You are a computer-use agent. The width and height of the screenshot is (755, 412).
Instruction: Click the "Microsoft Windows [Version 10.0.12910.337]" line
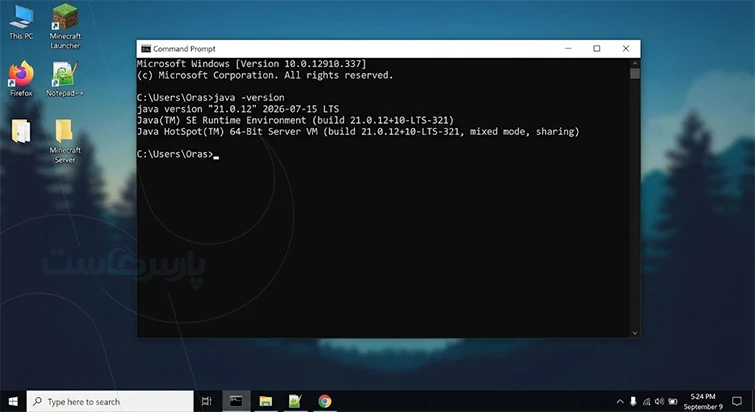point(251,64)
